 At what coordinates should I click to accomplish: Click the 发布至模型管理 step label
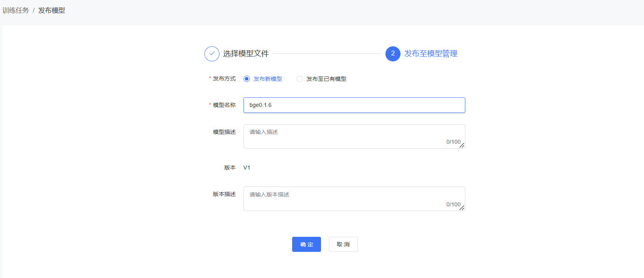(x=431, y=54)
